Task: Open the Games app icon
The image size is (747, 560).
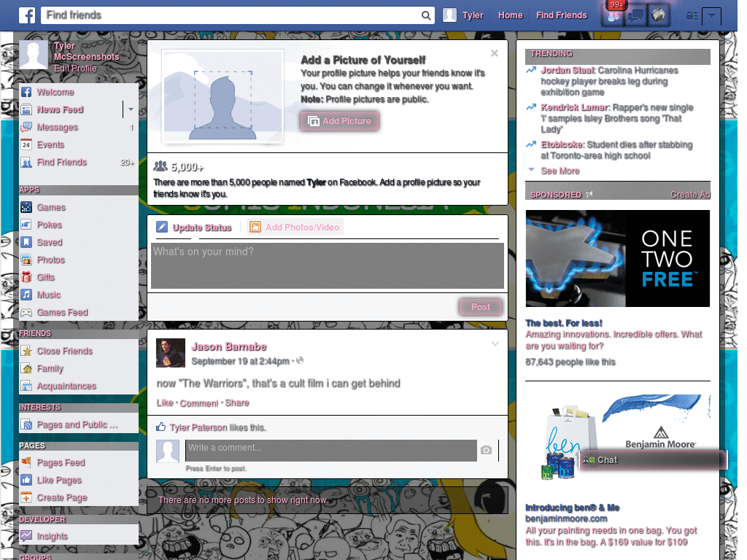Action: click(26, 207)
